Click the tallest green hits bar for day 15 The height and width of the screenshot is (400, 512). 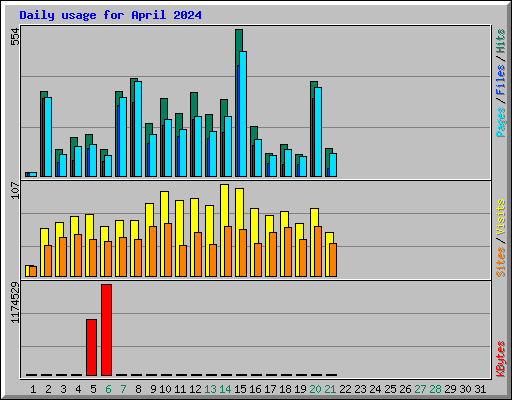tap(239, 40)
